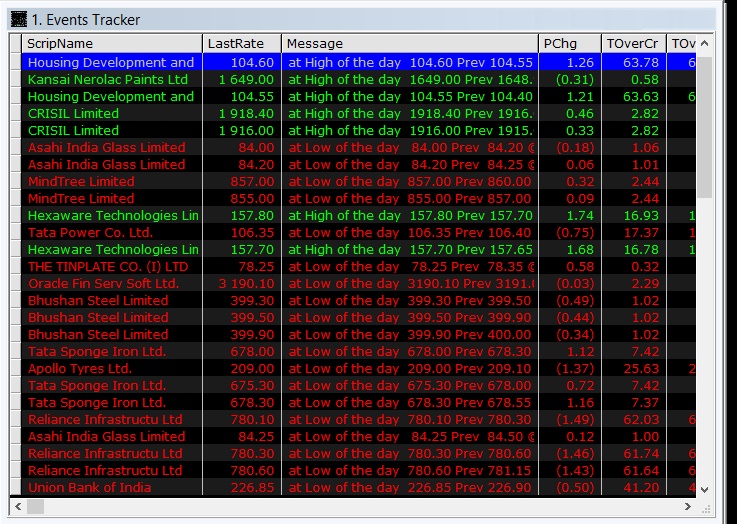737x524 pixels.
Task: Select THE TINPLATE CO. (I) LTD row
Action: pyautogui.click(x=358, y=266)
